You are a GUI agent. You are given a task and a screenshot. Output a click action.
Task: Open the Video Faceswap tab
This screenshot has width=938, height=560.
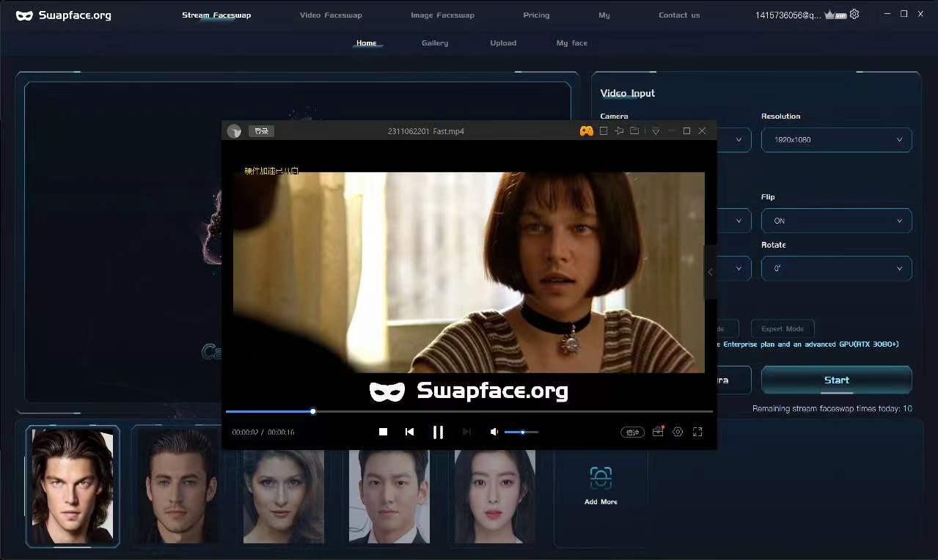331,15
